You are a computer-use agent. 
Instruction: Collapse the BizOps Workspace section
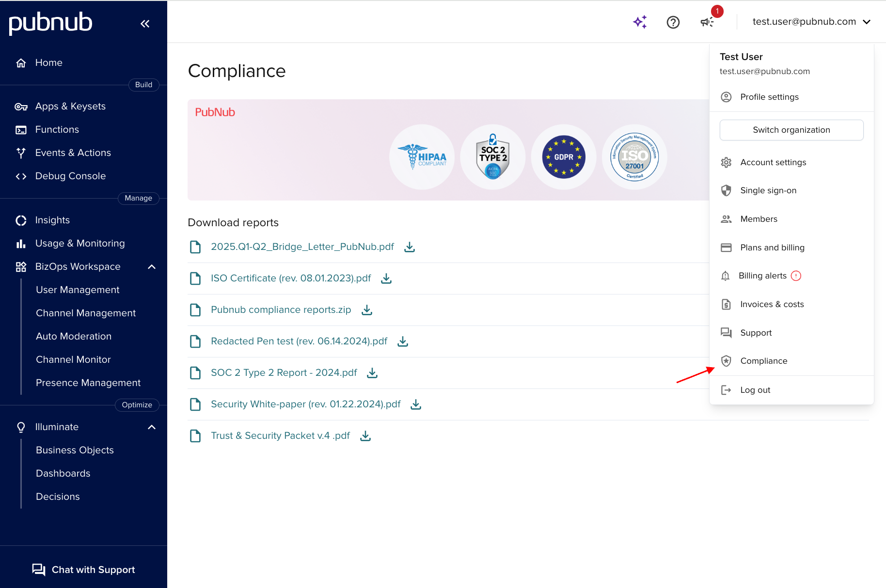click(x=151, y=267)
